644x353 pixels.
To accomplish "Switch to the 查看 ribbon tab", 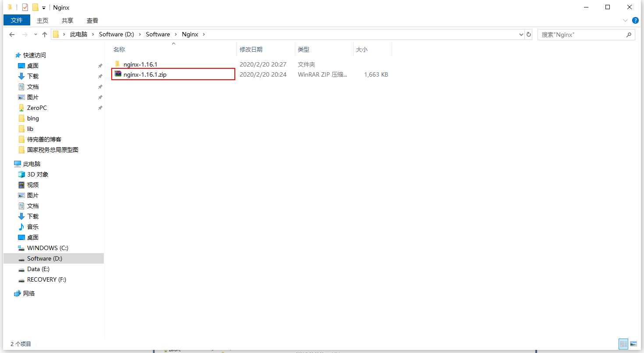I will click(x=92, y=20).
